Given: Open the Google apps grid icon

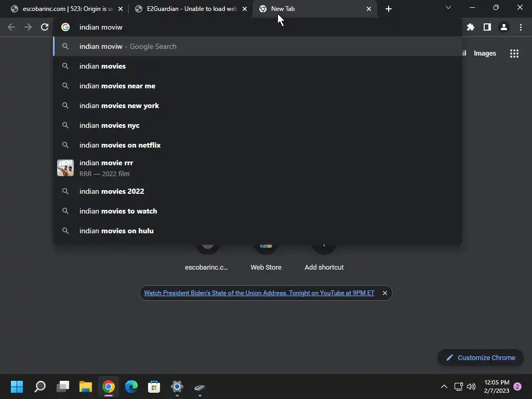Looking at the screenshot, I should 514,54.
